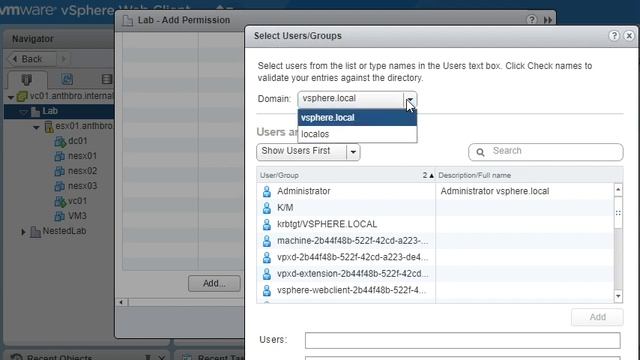Switch to Hosts and Clusters navigator tab
Image resolution: width=640 pixels, height=360 pixels.
click(x=27, y=79)
